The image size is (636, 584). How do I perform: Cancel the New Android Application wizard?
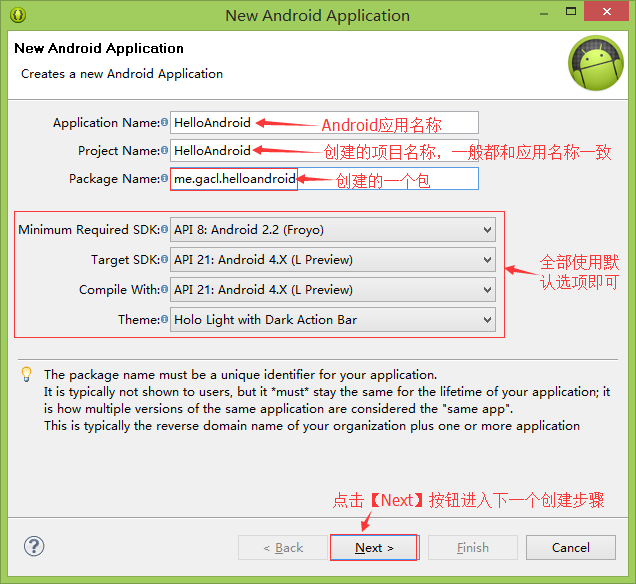571,548
